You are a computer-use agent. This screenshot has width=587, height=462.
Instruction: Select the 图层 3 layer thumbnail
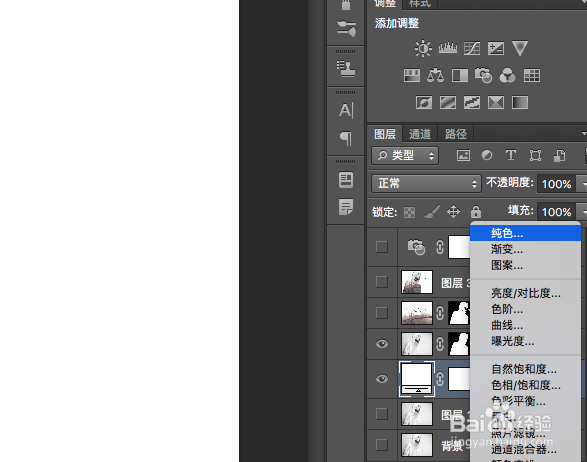tap(417, 282)
